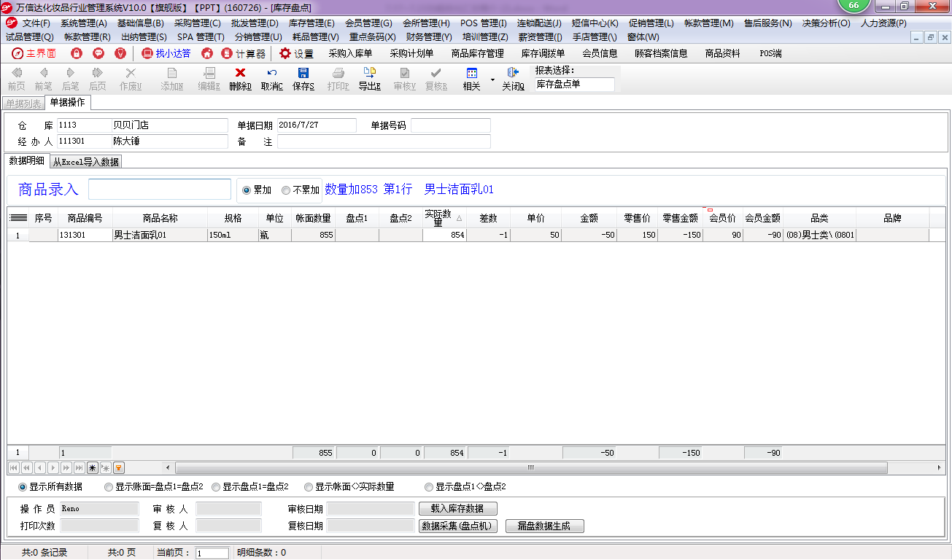The image size is (952, 560).
Task: Click 漏盘数据生成 button
Action: pyautogui.click(x=545, y=526)
